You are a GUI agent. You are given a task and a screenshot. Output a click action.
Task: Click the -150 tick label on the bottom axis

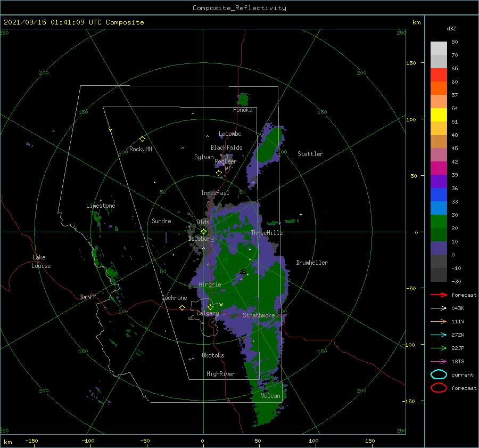(x=32, y=441)
